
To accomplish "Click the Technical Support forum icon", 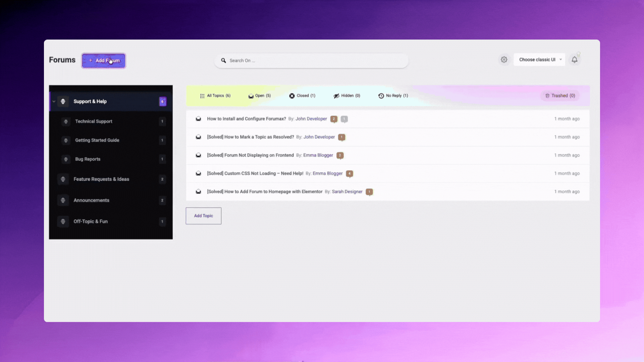I will [66, 121].
